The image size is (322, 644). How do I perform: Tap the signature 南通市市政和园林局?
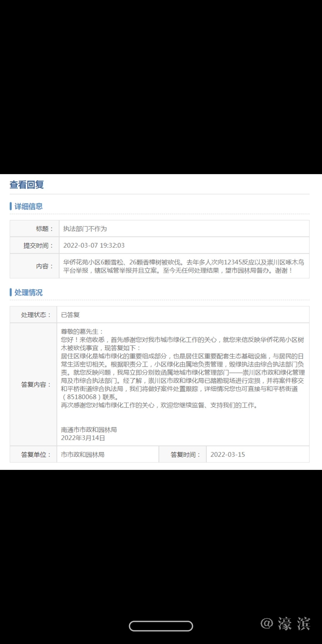click(x=89, y=430)
